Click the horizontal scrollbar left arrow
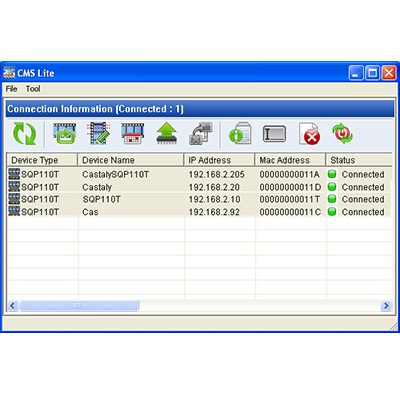The image size is (400, 400). 13,305
